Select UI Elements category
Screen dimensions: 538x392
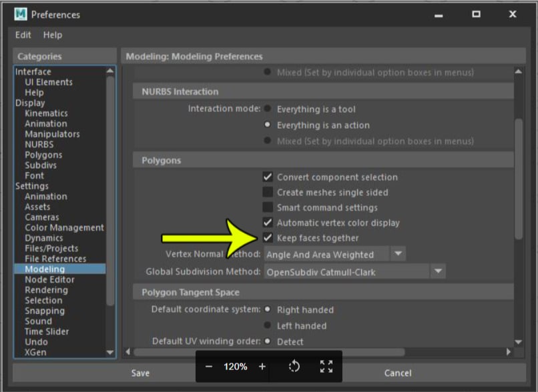click(x=48, y=82)
